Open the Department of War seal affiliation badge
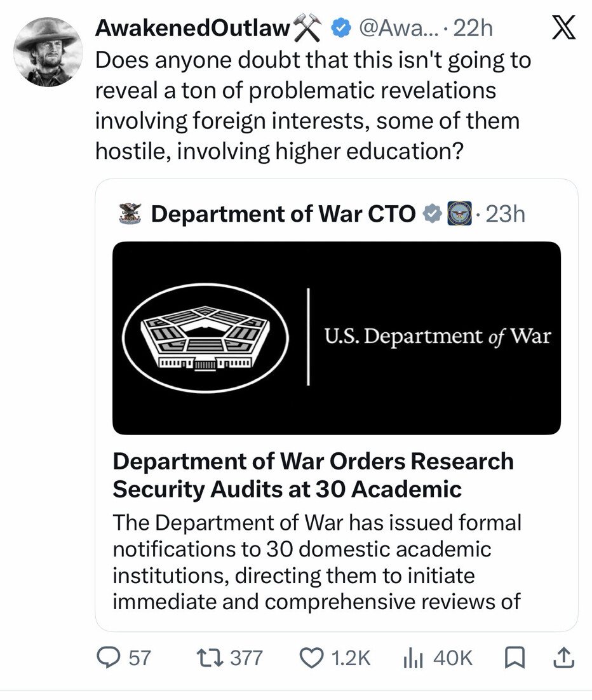Screen dimensions: 592x700 460,213
